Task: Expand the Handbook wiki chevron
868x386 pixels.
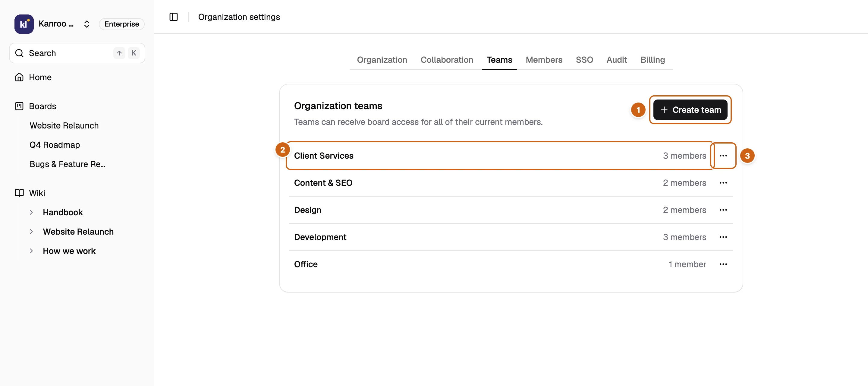Action: point(31,212)
